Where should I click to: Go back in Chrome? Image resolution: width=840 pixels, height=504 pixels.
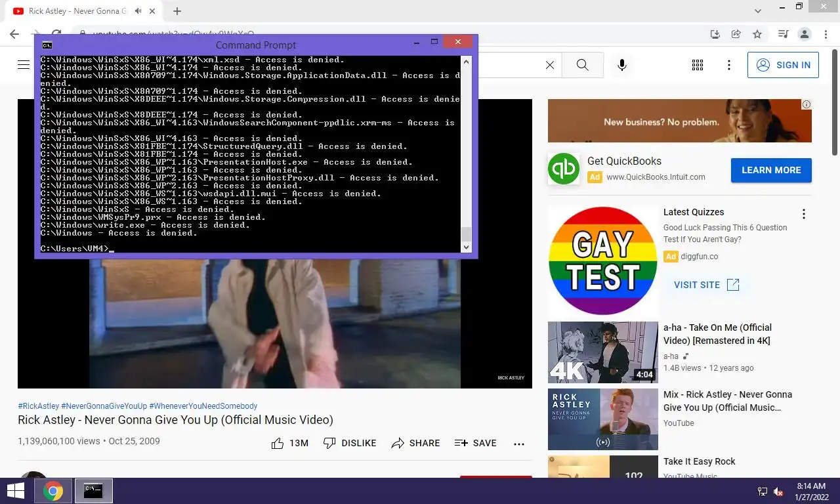(14, 34)
